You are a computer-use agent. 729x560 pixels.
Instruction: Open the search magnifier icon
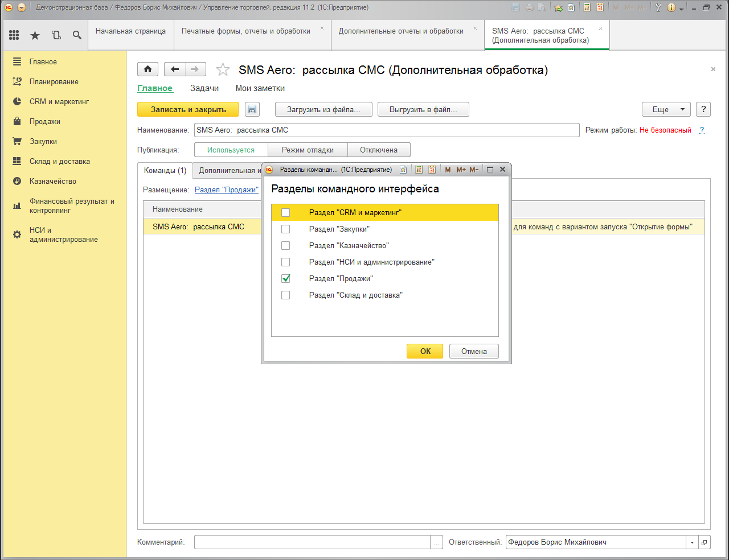(77, 35)
